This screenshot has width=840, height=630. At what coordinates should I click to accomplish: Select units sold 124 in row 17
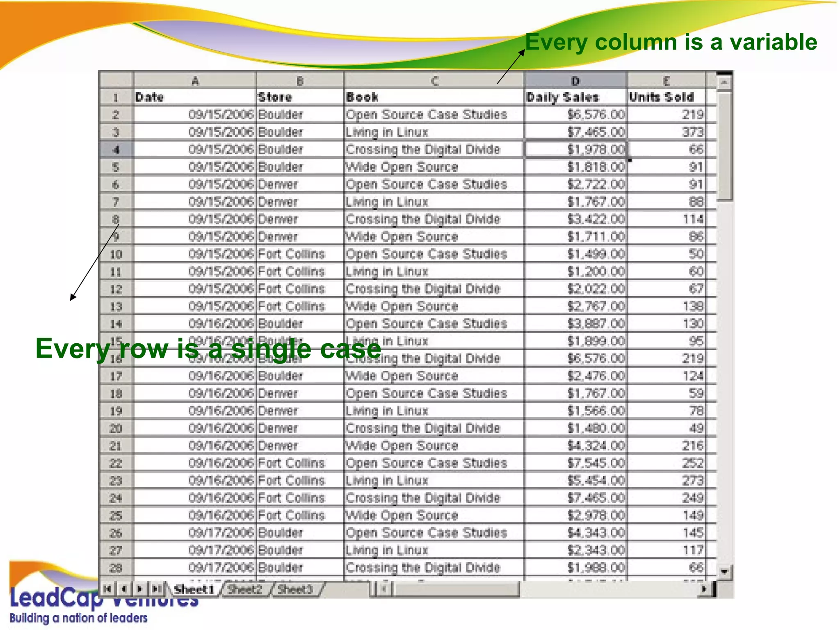pyautogui.click(x=666, y=376)
